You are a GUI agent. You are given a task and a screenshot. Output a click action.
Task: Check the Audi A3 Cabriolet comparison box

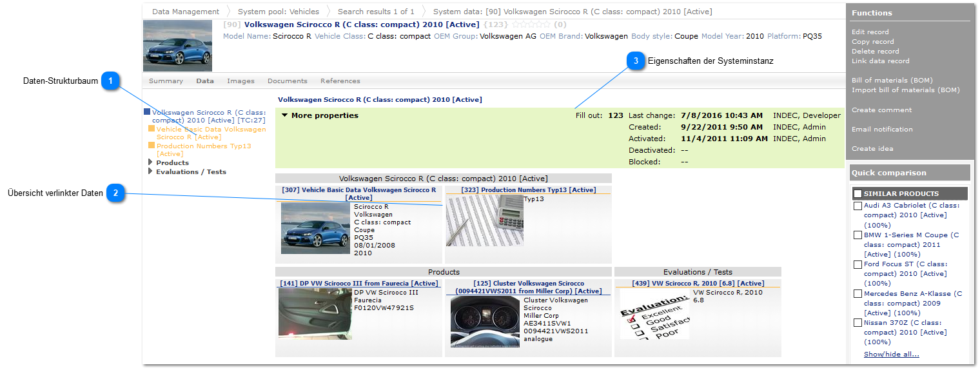click(x=857, y=206)
